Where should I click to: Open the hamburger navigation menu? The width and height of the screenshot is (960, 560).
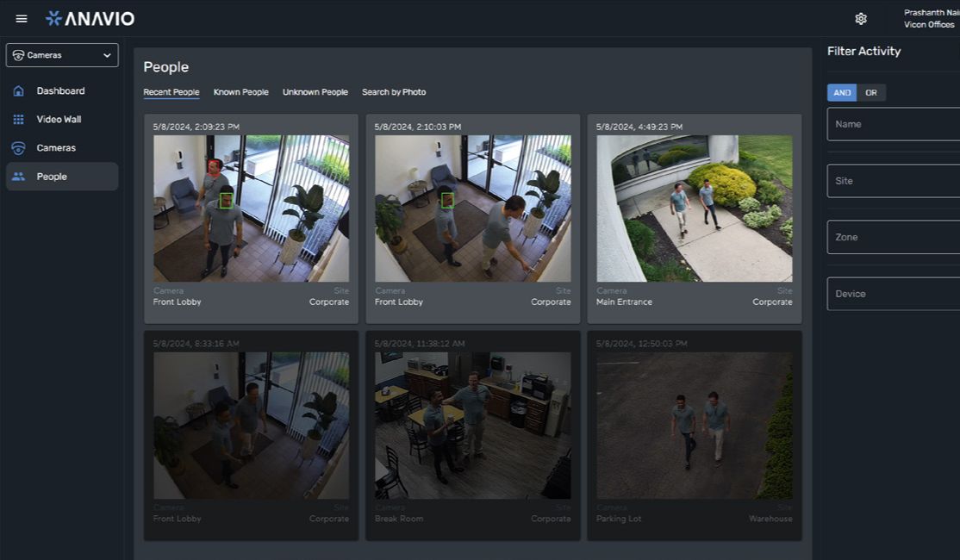(22, 19)
